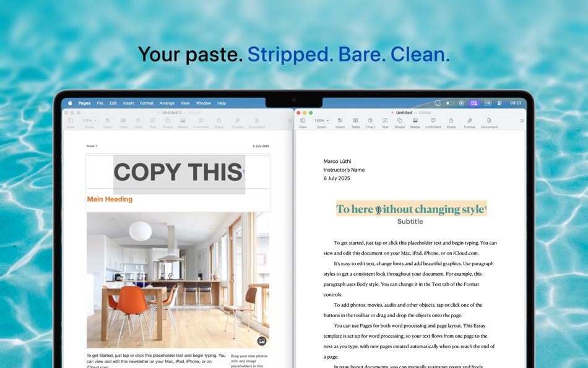The image size is (588, 368).
Task: Open the Arrange menu
Action: 166,103
